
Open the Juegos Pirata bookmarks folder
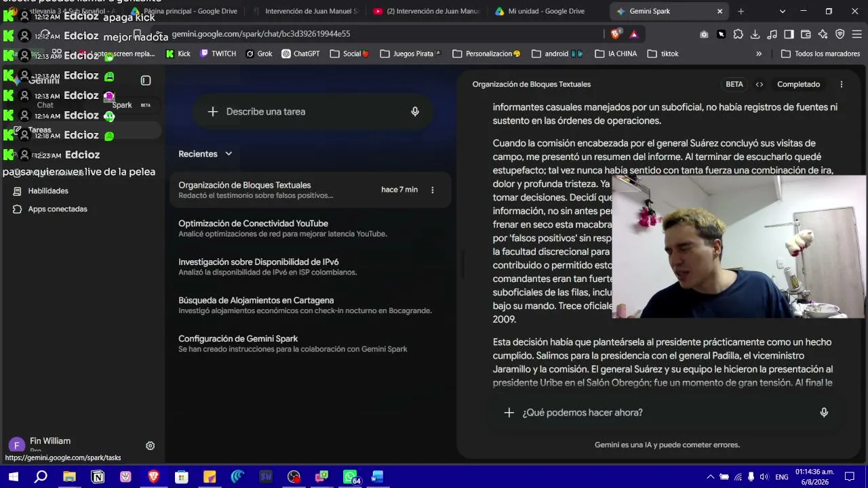(x=411, y=54)
